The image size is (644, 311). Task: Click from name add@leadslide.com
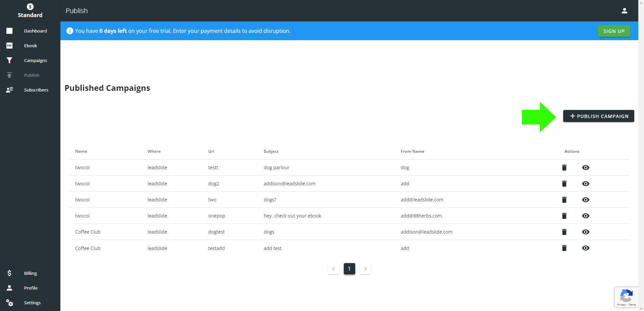point(422,200)
